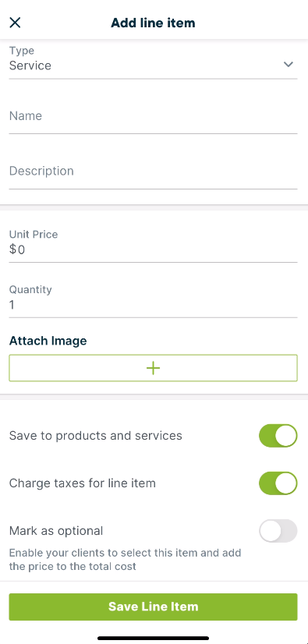
Task: Turn off Charge taxes for line item
Action: [x=278, y=483]
